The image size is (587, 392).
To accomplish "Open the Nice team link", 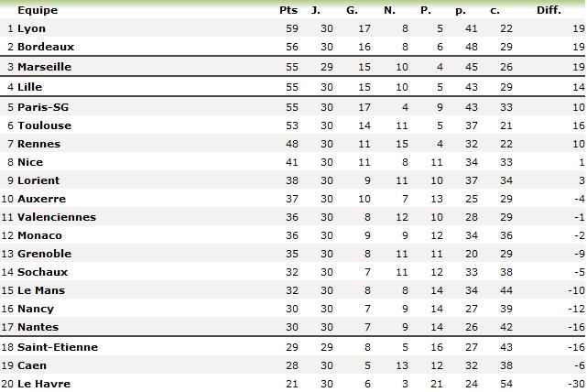I will point(30,162).
